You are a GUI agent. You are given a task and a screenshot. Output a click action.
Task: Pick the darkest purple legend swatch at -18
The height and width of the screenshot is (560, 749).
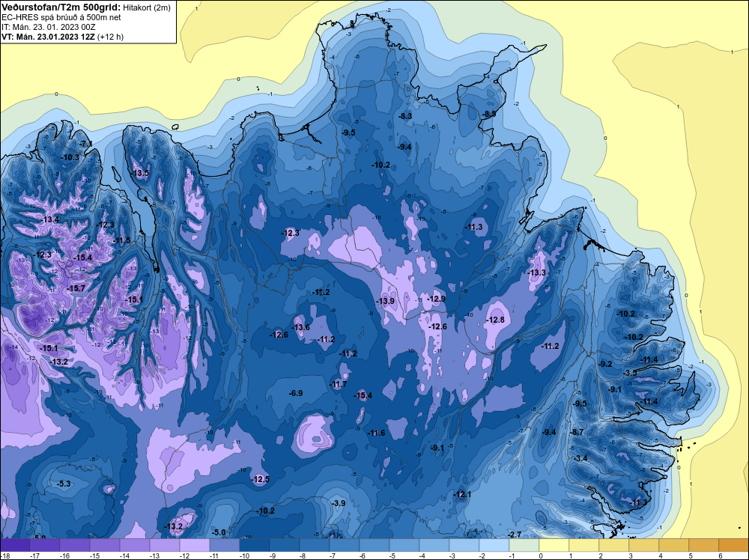tap(15, 545)
